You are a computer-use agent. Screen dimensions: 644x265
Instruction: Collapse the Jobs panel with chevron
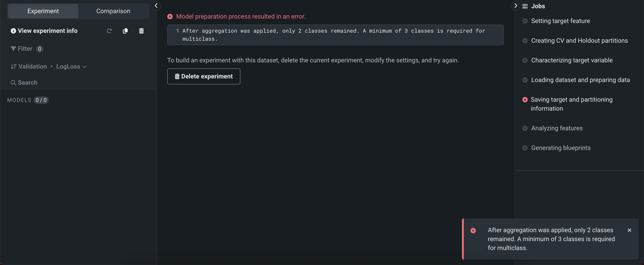tap(515, 6)
